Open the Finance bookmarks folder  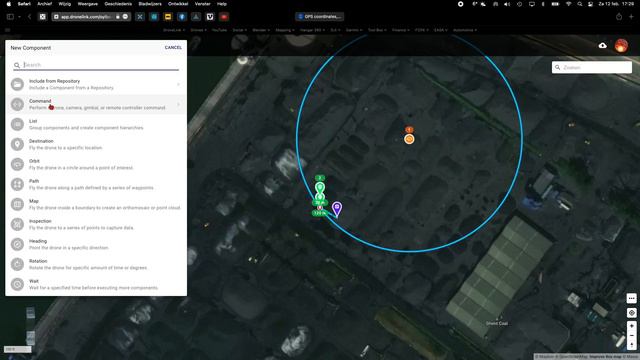tap(400, 30)
